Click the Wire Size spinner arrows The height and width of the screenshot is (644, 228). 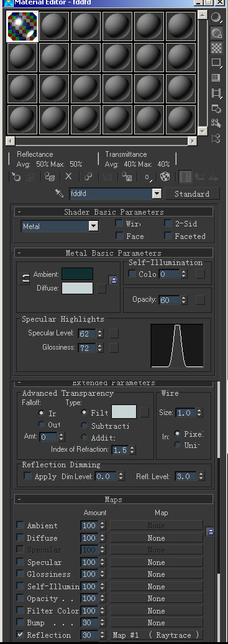(x=199, y=413)
